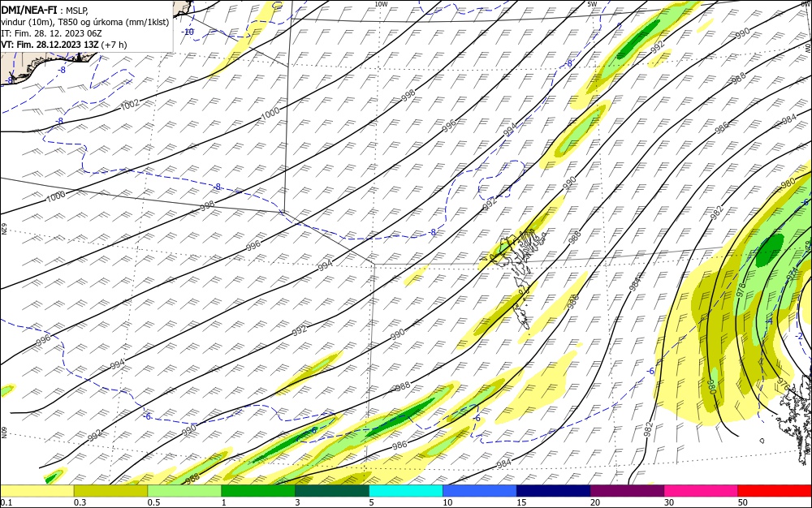Click the legend value label "20"
The width and height of the screenshot is (812, 508).
tap(595, 502)
